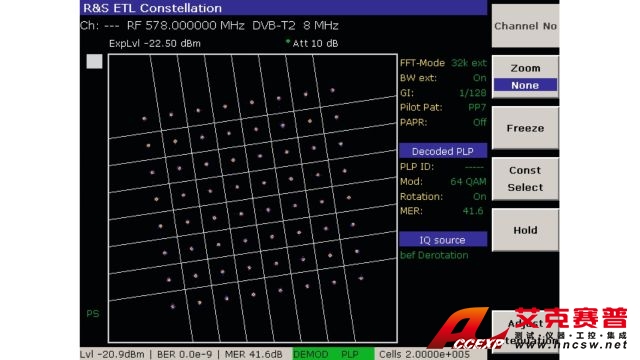This screenshot has height=360, width=640.
Task: Click the Adjust Attenuation softkey
Action: tap(525, 331)
